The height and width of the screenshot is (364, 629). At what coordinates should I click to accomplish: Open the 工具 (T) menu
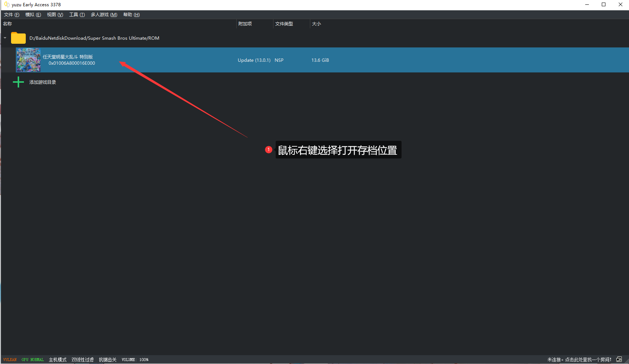pos(77,15)
